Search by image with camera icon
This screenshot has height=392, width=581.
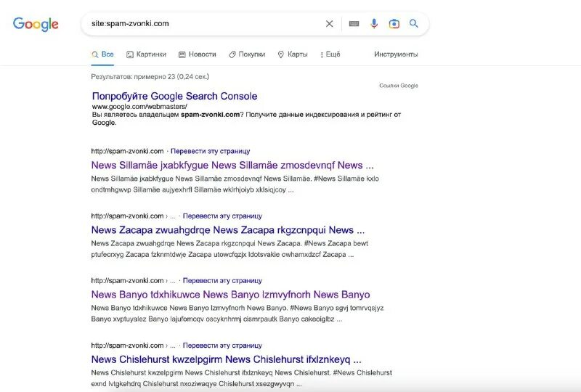click(394, 24)
